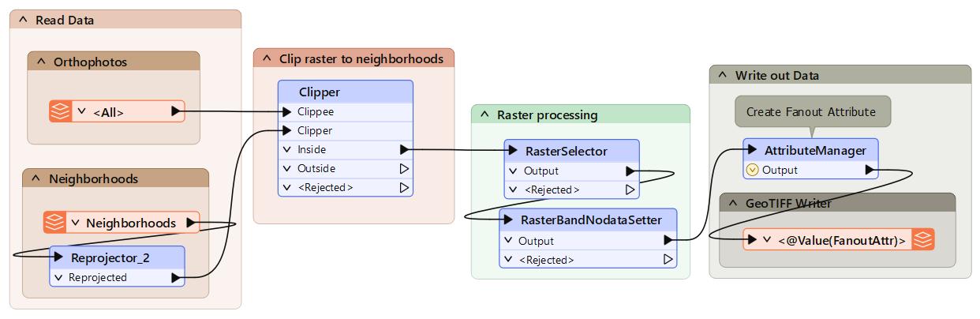Click the Clipper Outside output port arrow

point(404,168)
